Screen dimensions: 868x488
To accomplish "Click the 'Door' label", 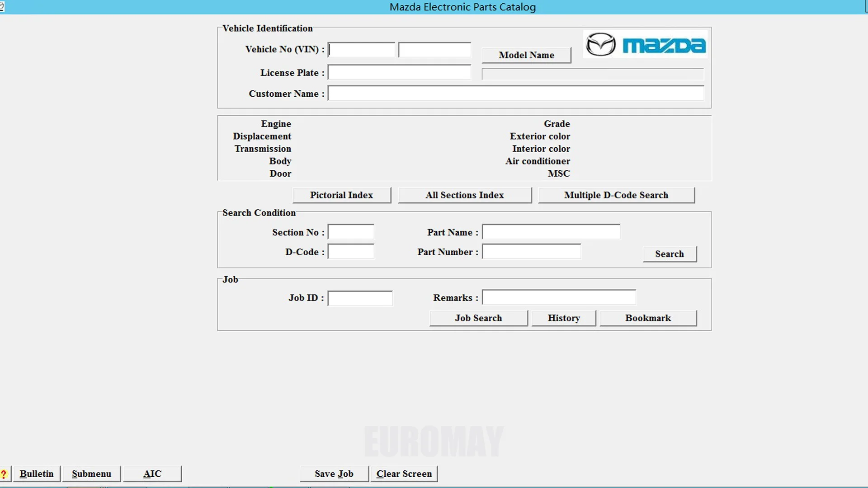I will click(280, 174).
